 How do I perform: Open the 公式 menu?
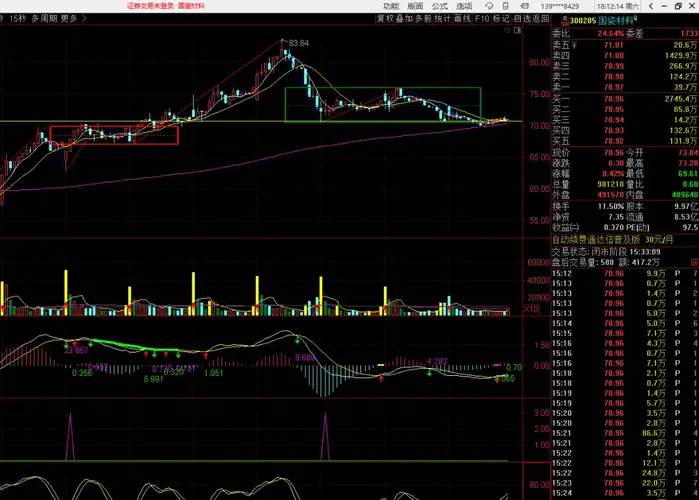pos(440,6)
